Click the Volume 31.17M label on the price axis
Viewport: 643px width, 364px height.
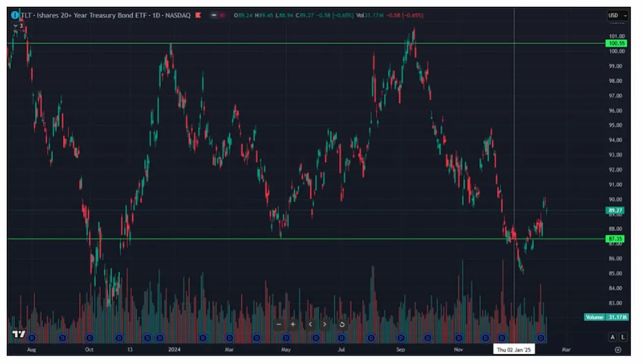click(606, 317)
